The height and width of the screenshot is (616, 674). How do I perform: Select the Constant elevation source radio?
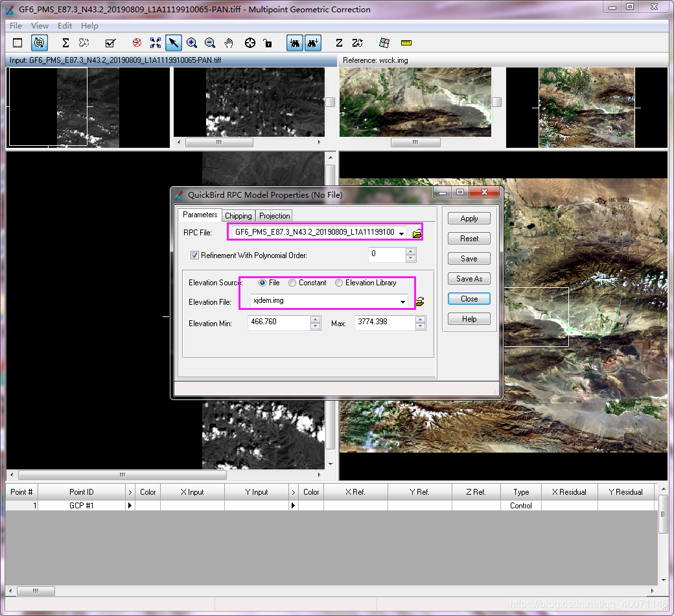point(292,283)
